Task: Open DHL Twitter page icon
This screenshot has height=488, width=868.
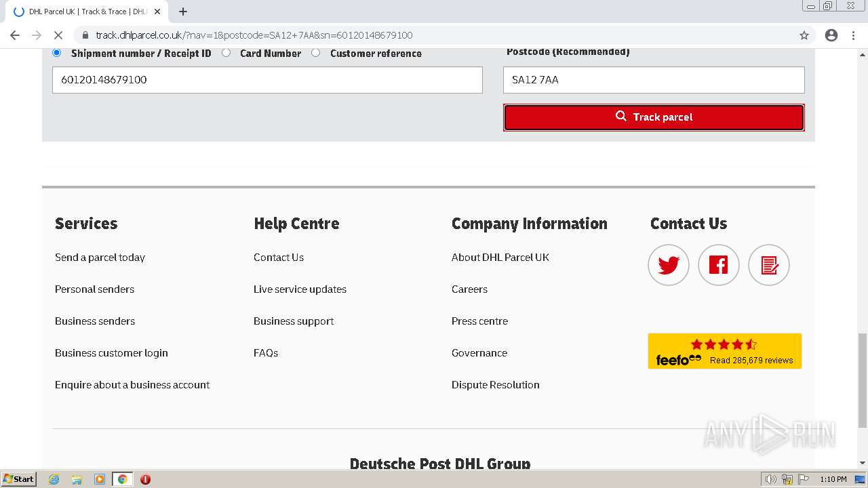Action: (669, 265)
